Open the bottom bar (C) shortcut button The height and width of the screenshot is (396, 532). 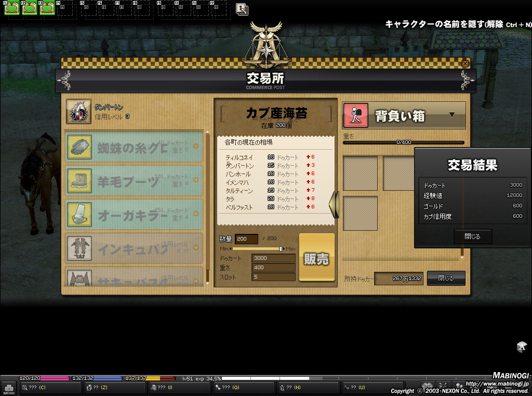point(50,388)
